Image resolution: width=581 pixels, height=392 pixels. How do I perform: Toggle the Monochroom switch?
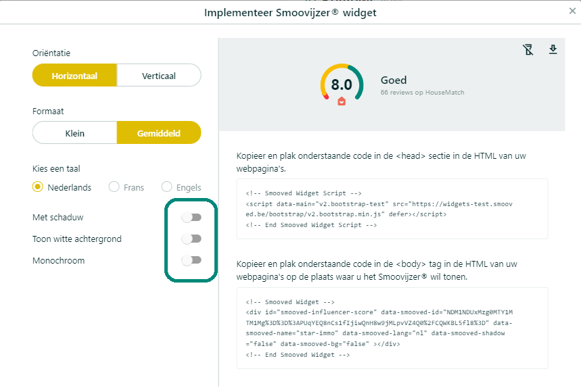[x=191, y=260]
